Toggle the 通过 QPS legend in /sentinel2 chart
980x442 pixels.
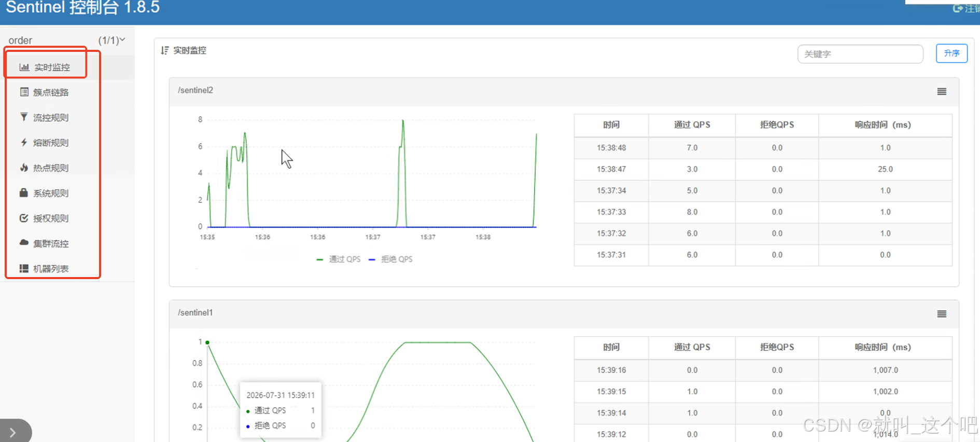pos(339,259)
